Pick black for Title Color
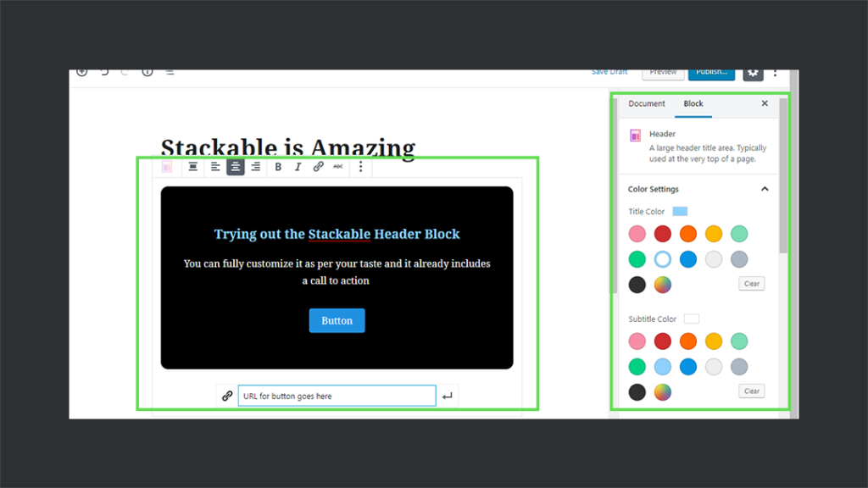Screen dimensions: 868x488 pos(637,285)
